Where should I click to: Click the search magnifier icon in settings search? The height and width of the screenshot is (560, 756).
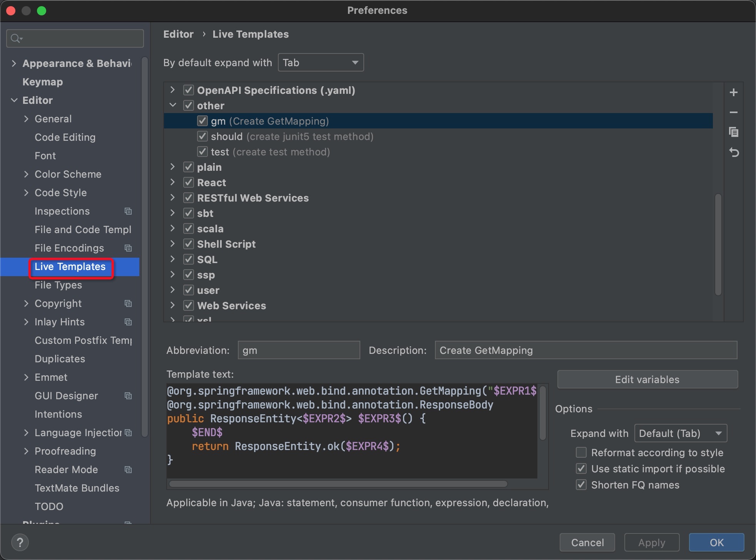point(16,38)
